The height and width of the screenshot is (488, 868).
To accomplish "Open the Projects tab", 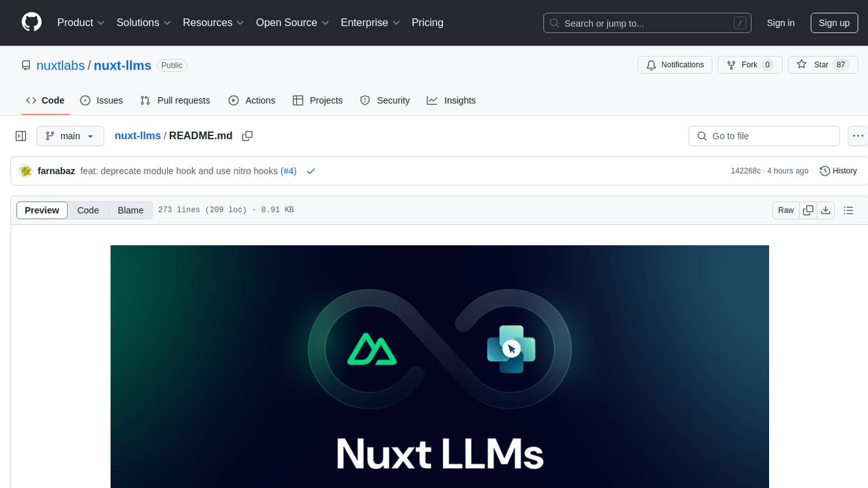I will pos(317,100).
